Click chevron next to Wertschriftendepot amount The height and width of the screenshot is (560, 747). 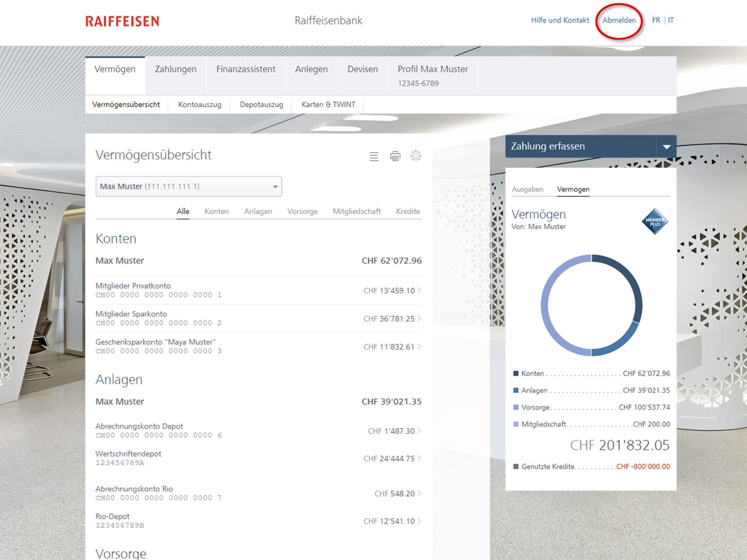point(419,458)
